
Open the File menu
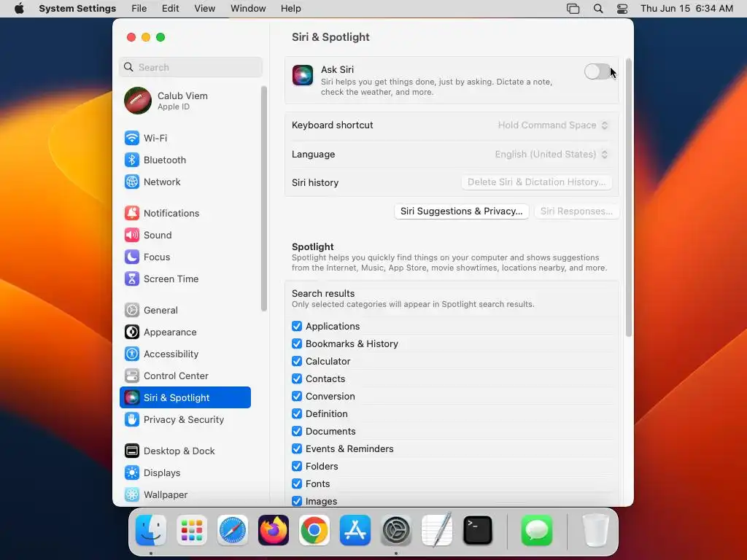tap(139, 9)
